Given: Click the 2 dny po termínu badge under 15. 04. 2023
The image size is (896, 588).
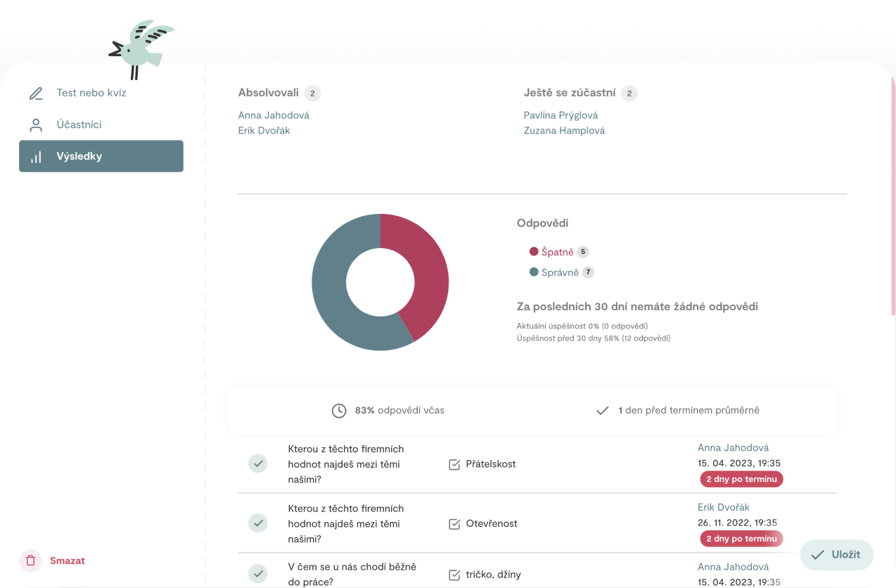Looking at the screenshot, I should click(741, 479).
